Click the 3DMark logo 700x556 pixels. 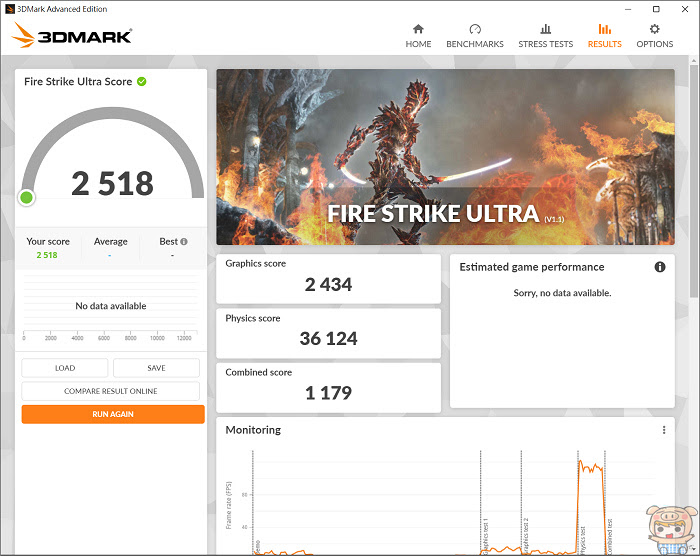[72, 35]
